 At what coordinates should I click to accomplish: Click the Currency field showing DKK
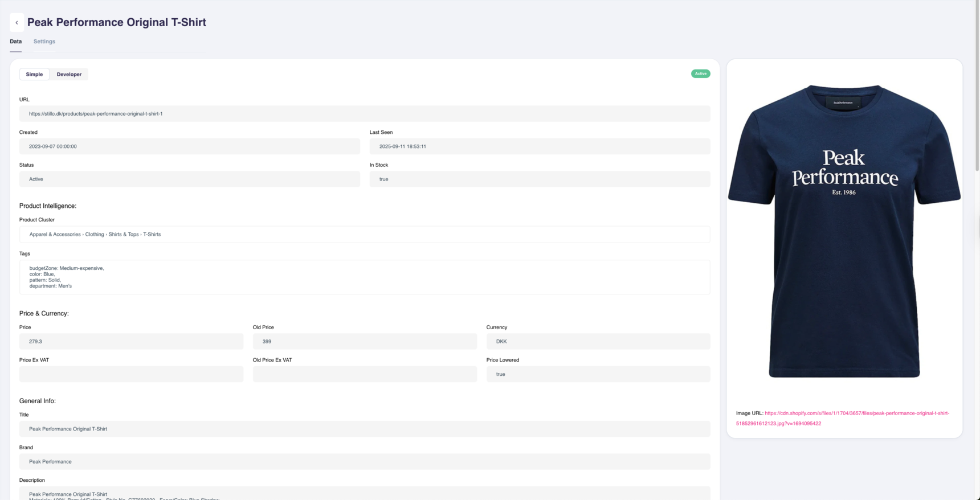[x=598, y=341]
